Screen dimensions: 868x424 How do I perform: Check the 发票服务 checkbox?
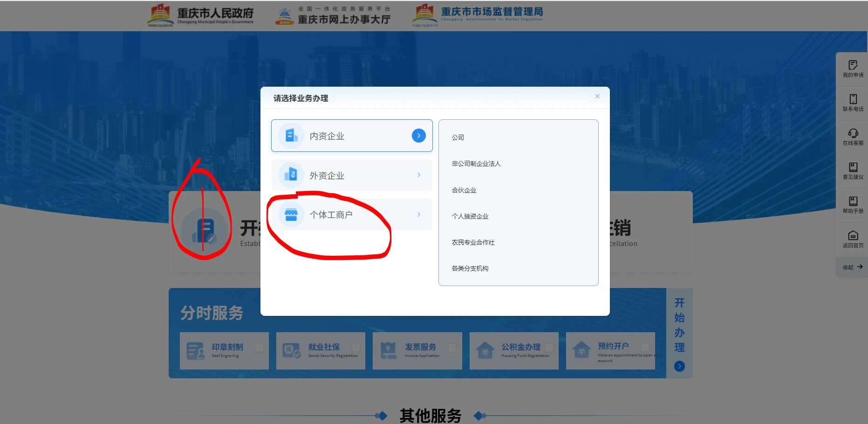coord(452,348)
